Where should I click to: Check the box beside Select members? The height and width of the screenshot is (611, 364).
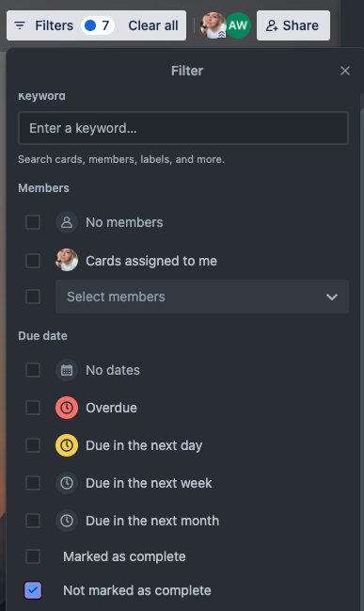click(x=33, y=297)
